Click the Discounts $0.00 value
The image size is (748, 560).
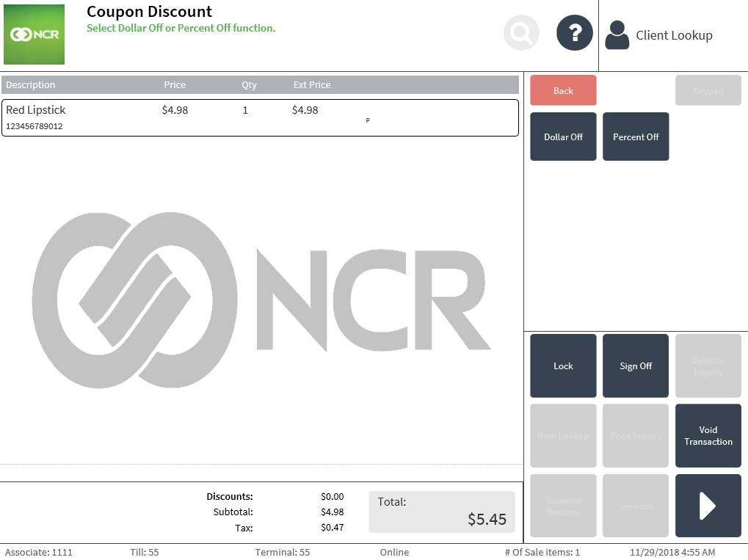(332, 497)
